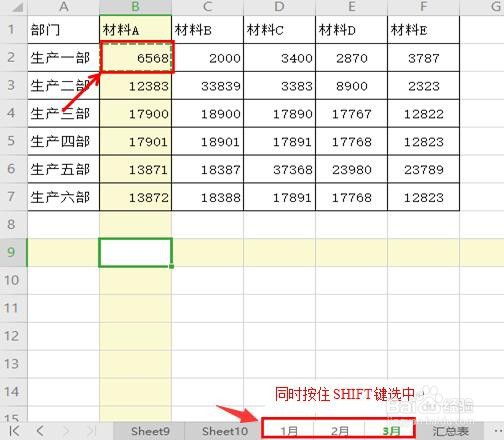Click cell with value 17767
The image size is (504, 440).
click(351, 113)
